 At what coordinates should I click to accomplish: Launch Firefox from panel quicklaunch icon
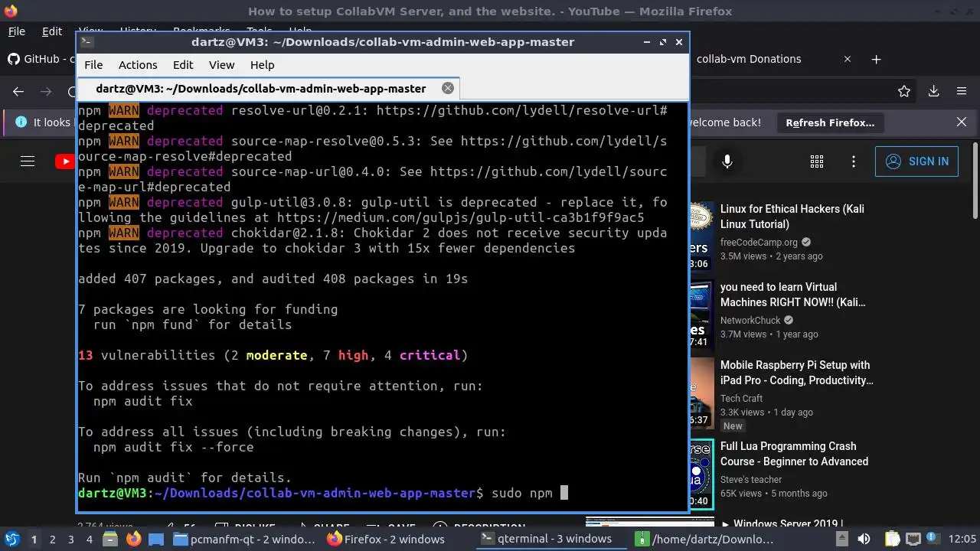tap(134, 540)
